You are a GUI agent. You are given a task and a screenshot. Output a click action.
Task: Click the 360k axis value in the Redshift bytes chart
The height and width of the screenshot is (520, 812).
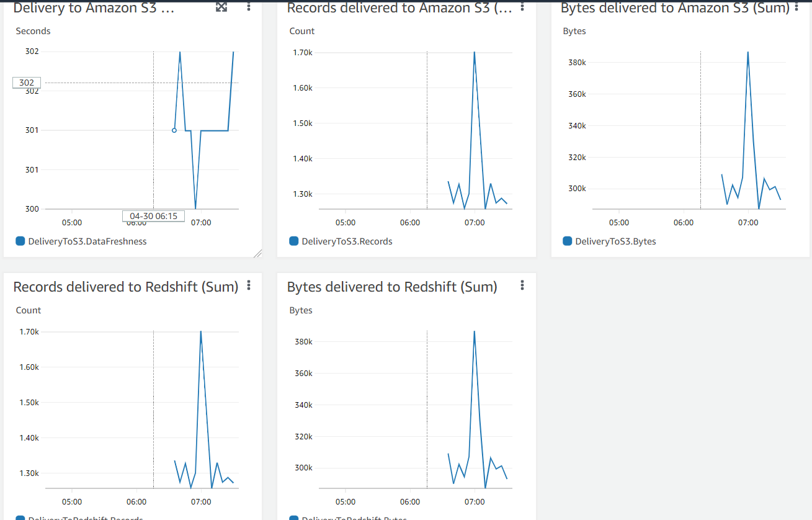(x=303, y=374)
